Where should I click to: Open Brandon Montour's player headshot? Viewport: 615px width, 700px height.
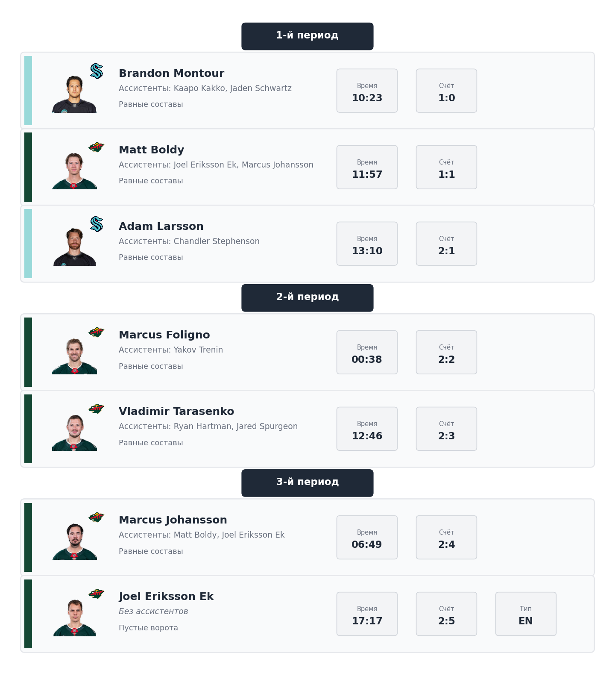pyautogui.click(x=74, y=94)
